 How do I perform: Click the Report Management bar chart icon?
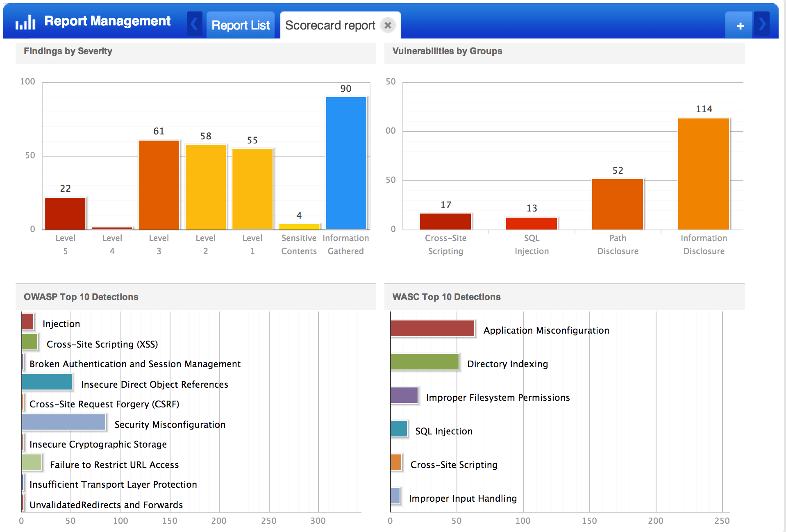[x=25, y=22]
